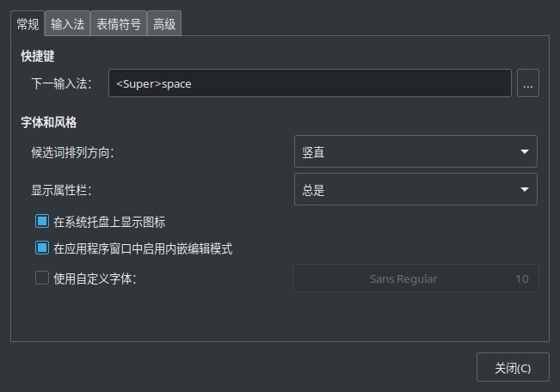
Task: Select the 常规 tab
Action: tap(28, 23)
